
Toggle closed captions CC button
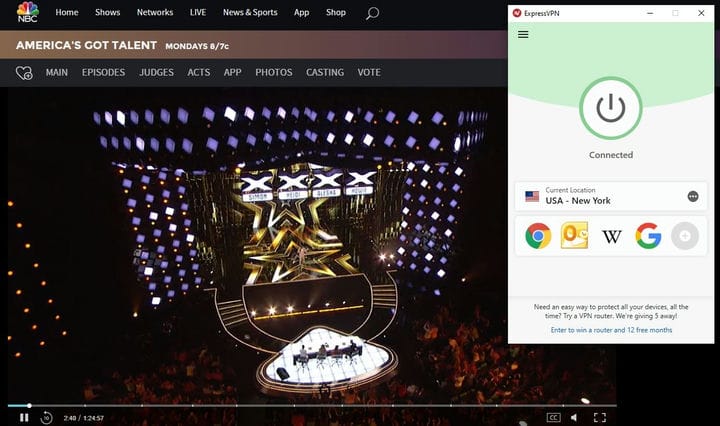(553, 417)
